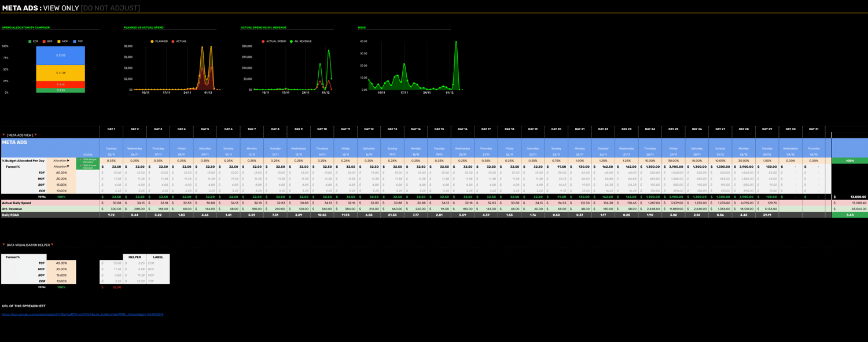This screenshot has width=868, height=342.
Task: Click the STATUS column label
Action: [x=88, y=155]
